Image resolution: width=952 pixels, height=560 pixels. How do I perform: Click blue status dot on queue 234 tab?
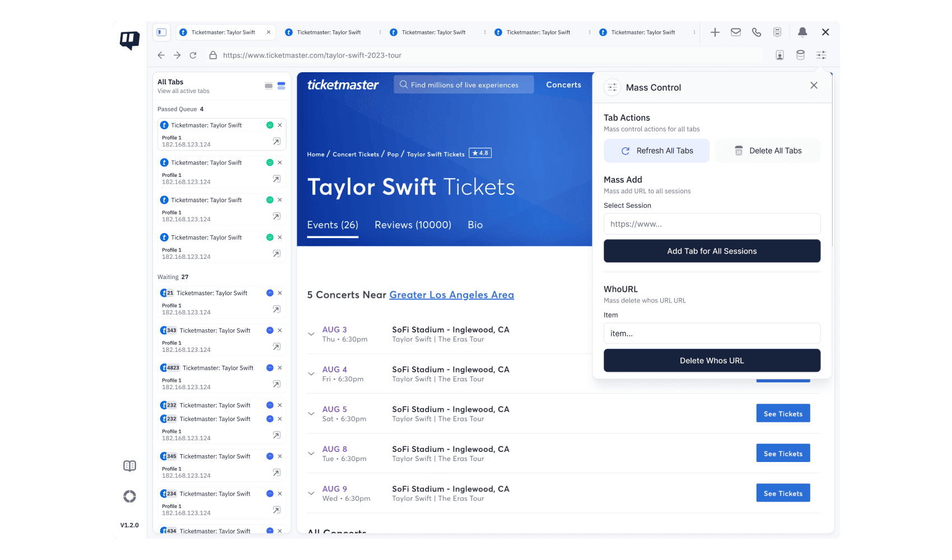(270, 494)
